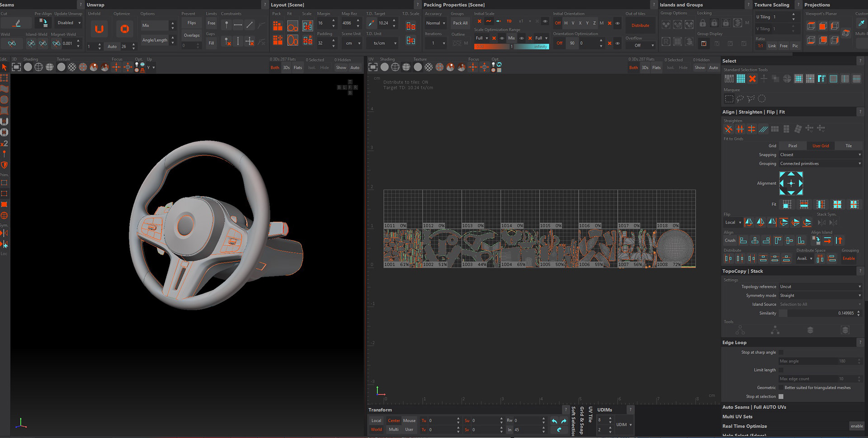Click the orange scale optimization range bar
Viewport: 868px width, 438px height.
pos(492,47)
